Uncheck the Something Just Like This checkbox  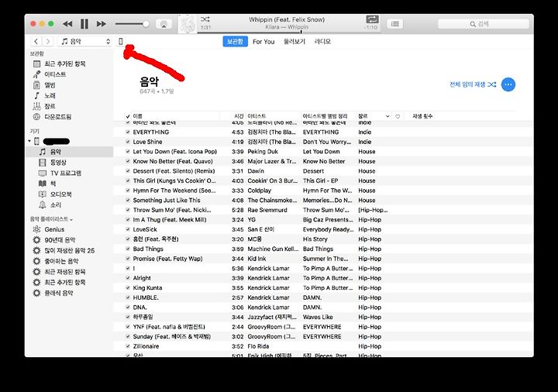pos(128,201)
